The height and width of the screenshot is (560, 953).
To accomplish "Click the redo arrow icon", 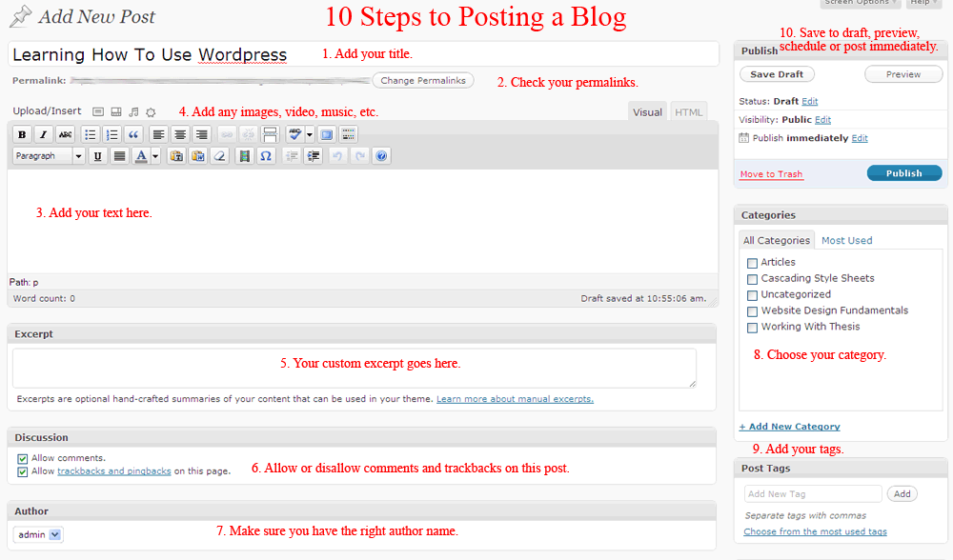I will pyautogui.click(x=360, y=156).
